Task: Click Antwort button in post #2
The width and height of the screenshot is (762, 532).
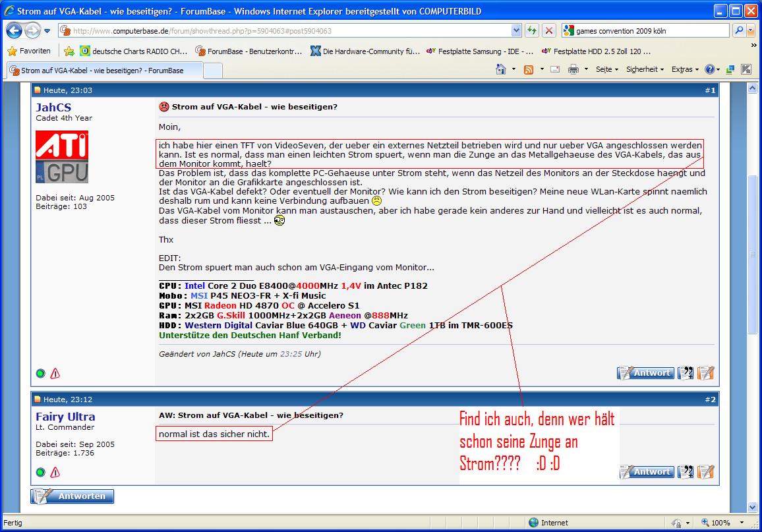Action: (648, 472)
